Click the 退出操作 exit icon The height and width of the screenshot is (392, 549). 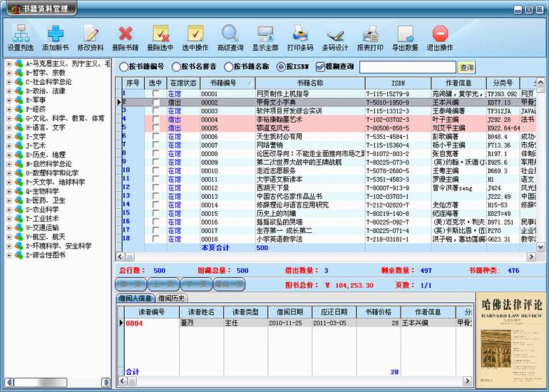[440, 33]
